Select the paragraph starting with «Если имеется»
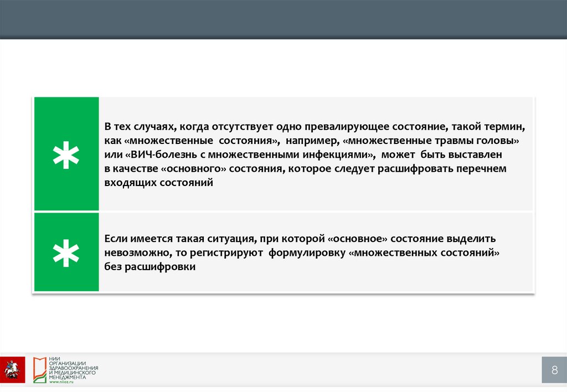The height and width of the screenshot is (392, 567). click(x=302, y=252)
